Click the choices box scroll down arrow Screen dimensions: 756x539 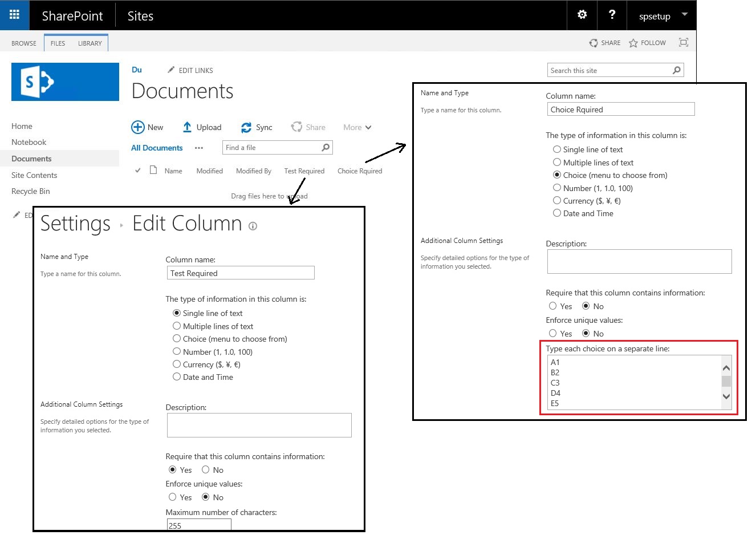pos(726,396)
